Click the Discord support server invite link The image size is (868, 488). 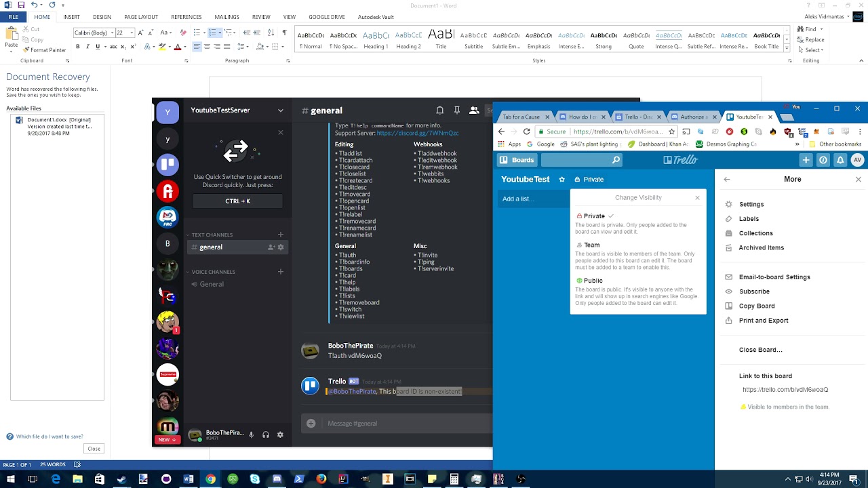click(x=417, y=133)
